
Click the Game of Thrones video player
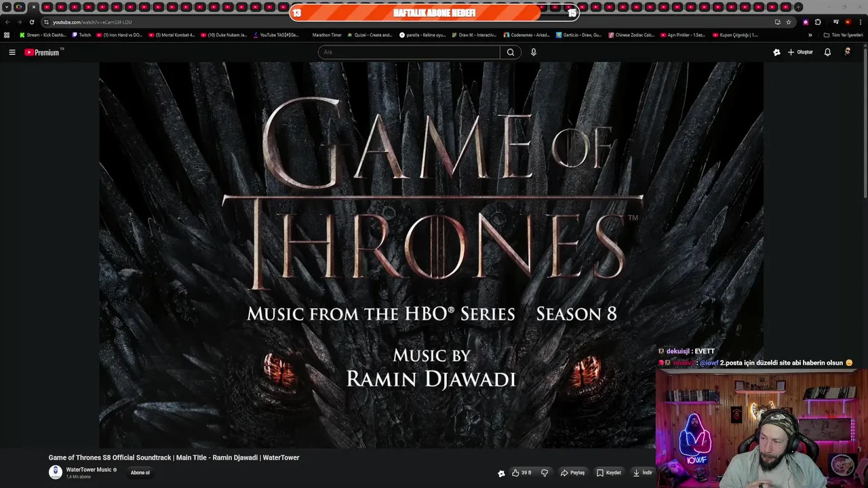[x=431, y=255]
